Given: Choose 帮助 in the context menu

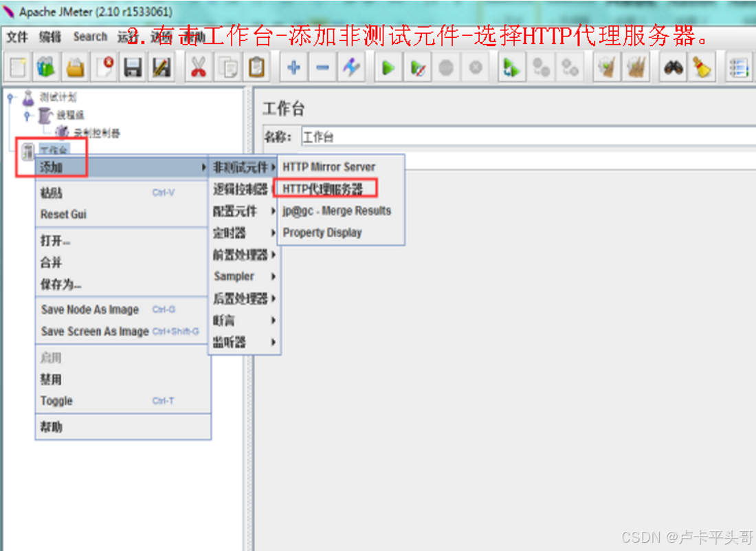Looking at the screenshot, I should [122, 426].
